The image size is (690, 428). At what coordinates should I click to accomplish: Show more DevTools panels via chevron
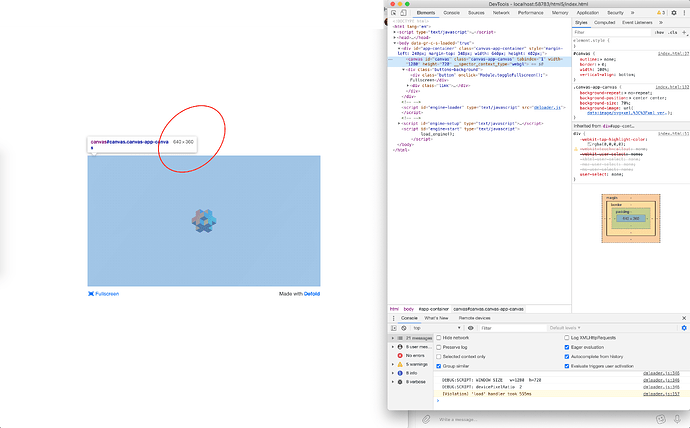[633, 13]
